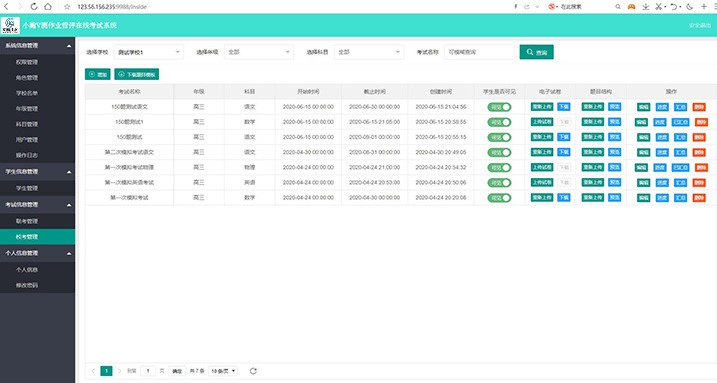Screen dimensions: 717x383
Task: Open the grade (年级) selection dropdown
Action: [259, 52]
